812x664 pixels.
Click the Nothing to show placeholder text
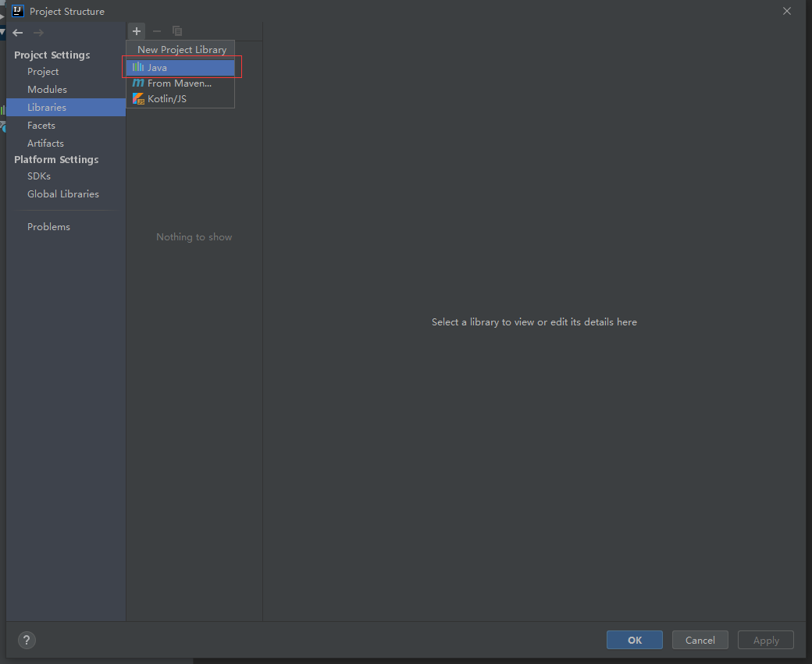tap(194, 237)
